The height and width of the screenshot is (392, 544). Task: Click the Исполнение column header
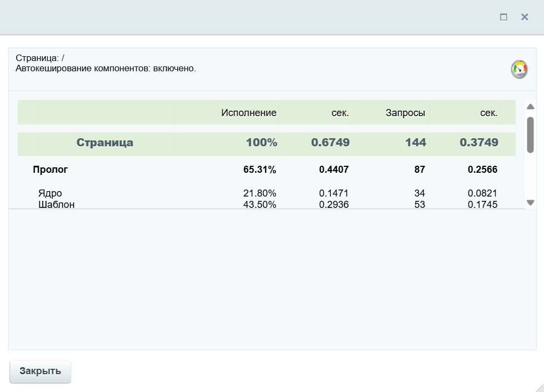point(248,113)
